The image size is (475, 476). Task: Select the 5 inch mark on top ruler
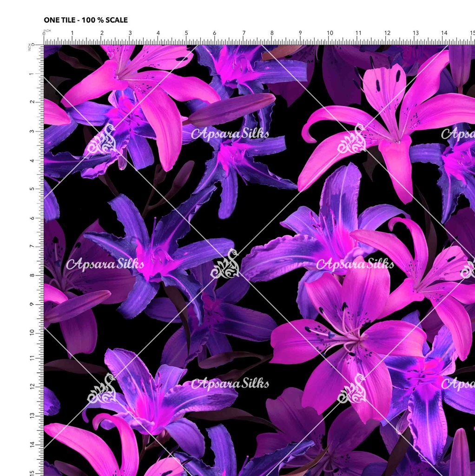(186, 33)
